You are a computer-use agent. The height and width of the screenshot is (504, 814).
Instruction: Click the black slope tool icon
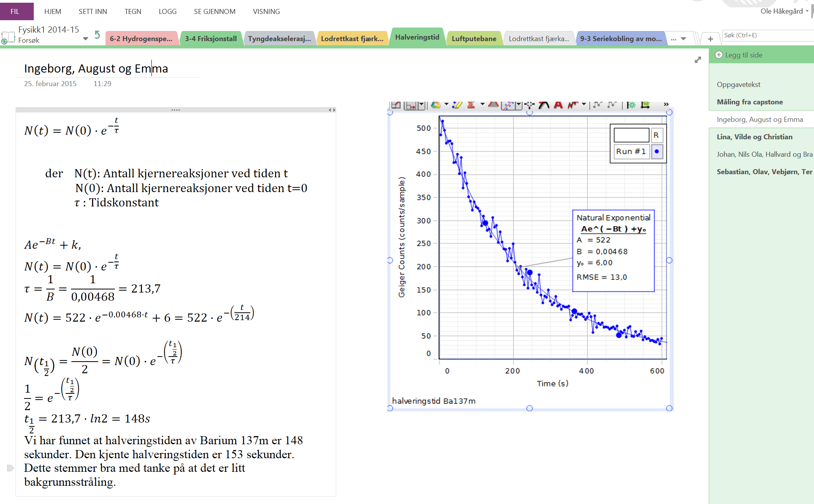[544, 105]
